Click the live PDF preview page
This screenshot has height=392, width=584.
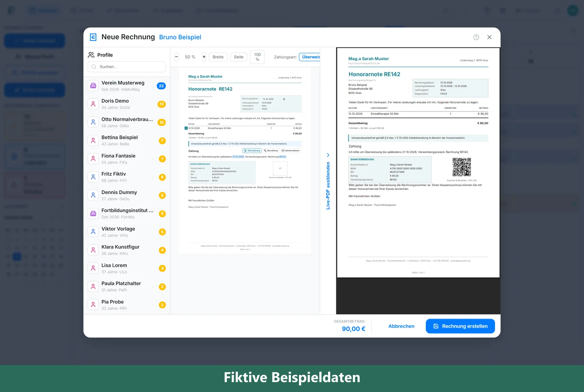pos(418,163)
